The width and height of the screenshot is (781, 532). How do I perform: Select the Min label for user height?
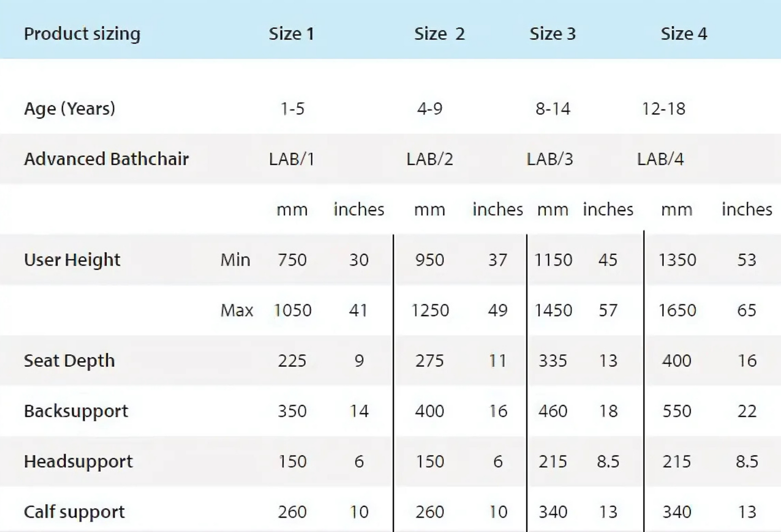235,260
